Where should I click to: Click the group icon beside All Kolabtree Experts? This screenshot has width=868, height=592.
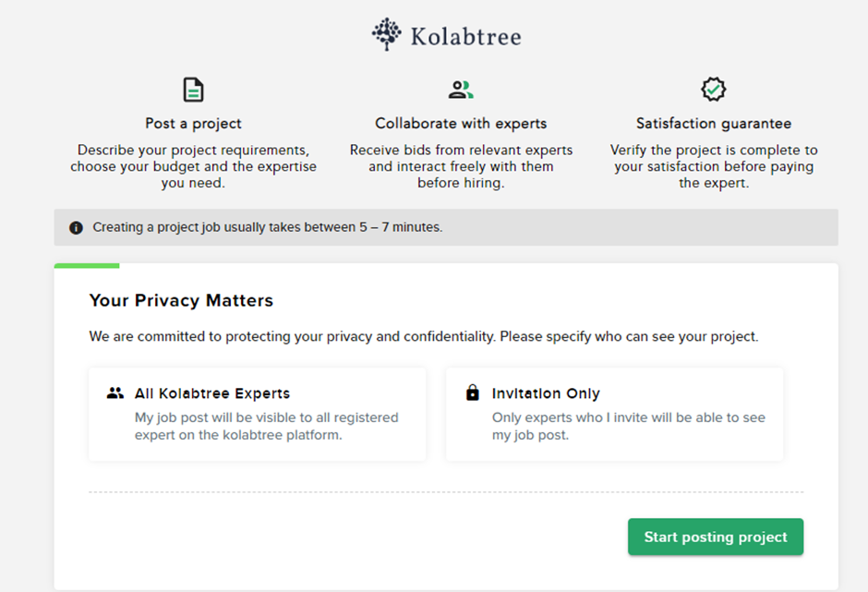(115, 393)
